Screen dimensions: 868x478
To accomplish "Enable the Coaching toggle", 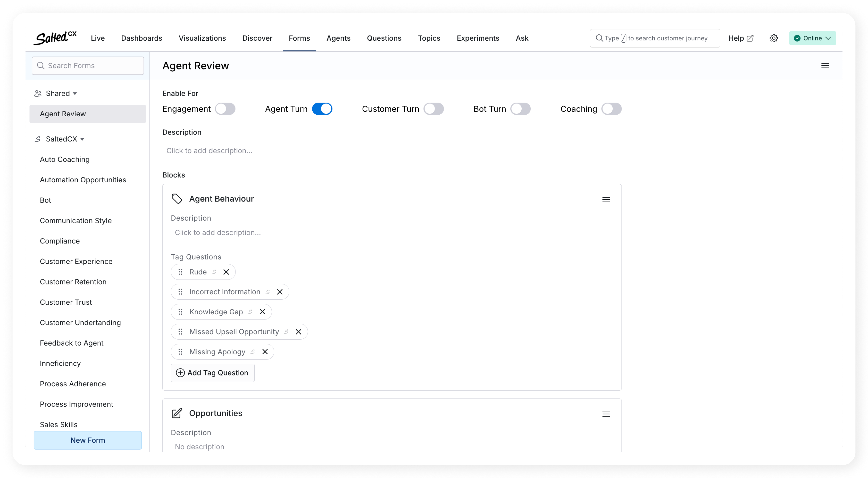I will pos(611,109).
